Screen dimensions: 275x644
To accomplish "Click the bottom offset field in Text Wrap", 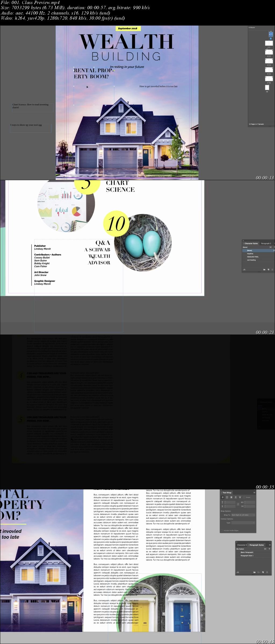I will [230, 506].
